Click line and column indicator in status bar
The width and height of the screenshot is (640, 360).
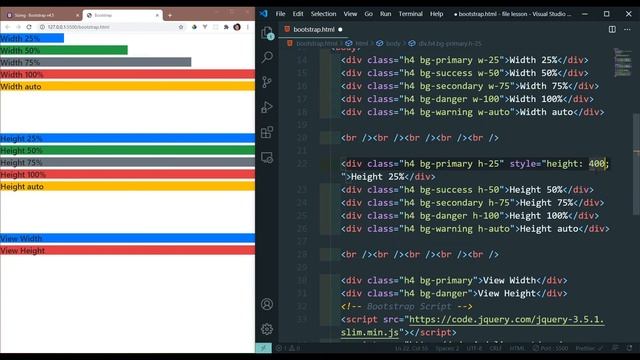tap(411, 348)
